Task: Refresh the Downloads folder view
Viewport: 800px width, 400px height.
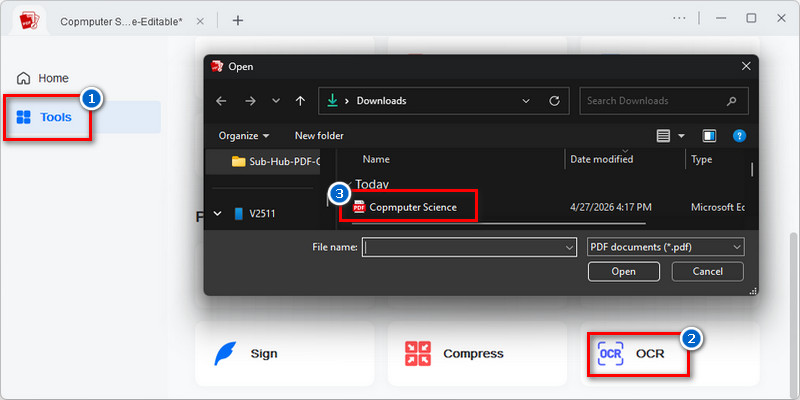Action: pos(555,101)
